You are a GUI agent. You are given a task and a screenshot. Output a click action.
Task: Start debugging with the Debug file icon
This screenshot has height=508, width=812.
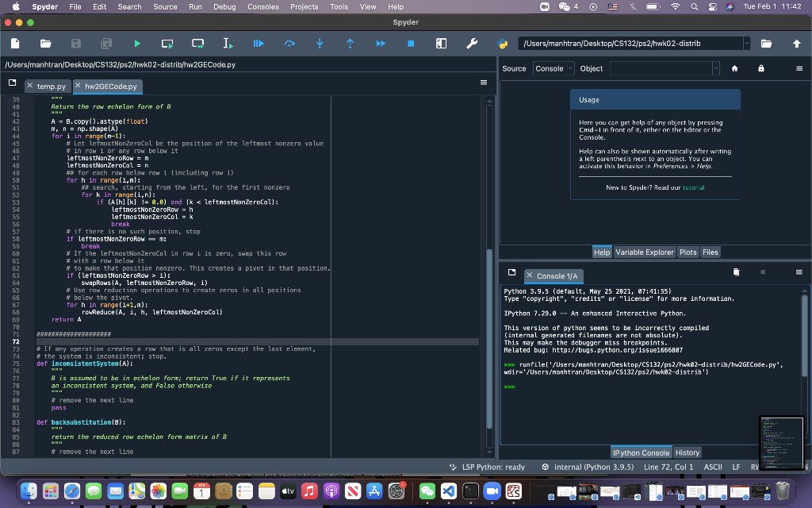[x=259, y=44]
